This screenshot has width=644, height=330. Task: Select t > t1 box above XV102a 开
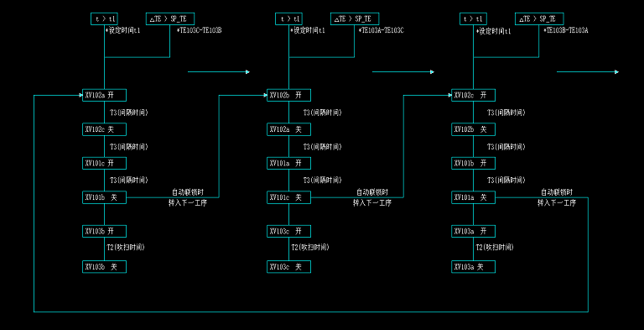[104, 19]
